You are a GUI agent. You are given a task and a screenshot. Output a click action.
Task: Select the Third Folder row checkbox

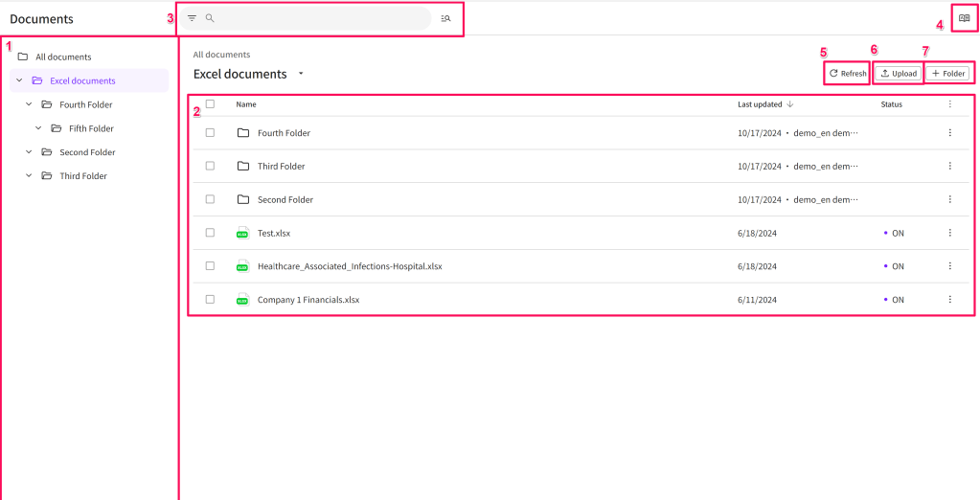[x=210, y=167]
